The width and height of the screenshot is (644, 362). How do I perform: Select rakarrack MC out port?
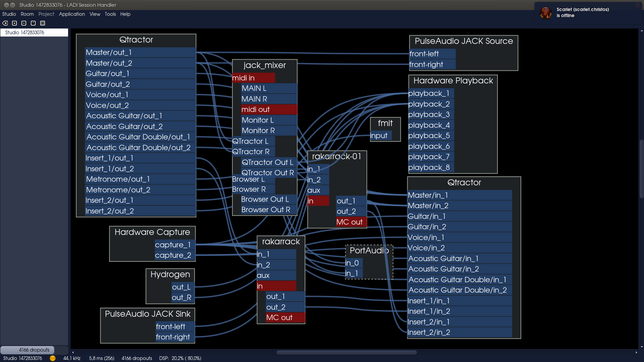[285, 317]
